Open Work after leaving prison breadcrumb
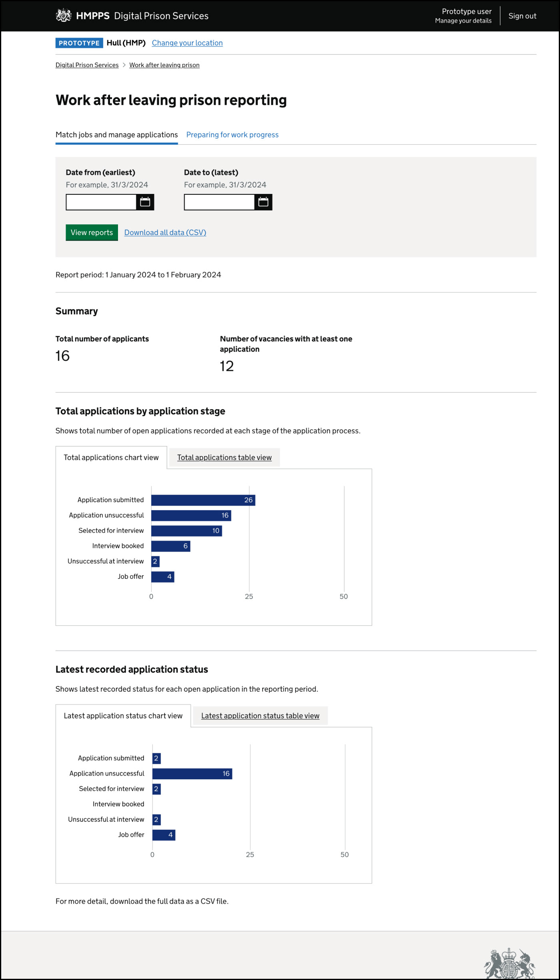The image size is (560, 980). coord(164,65)
